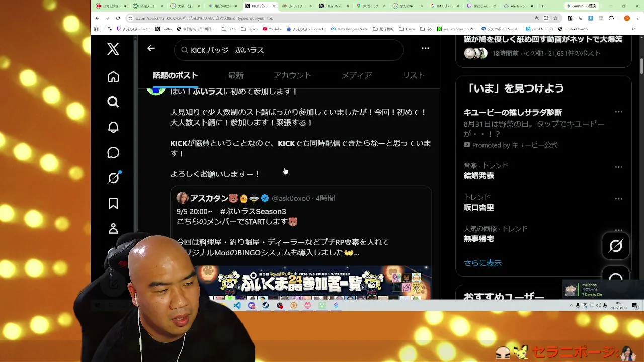Open more options for 坂口杏里 trend

point(619,198)
